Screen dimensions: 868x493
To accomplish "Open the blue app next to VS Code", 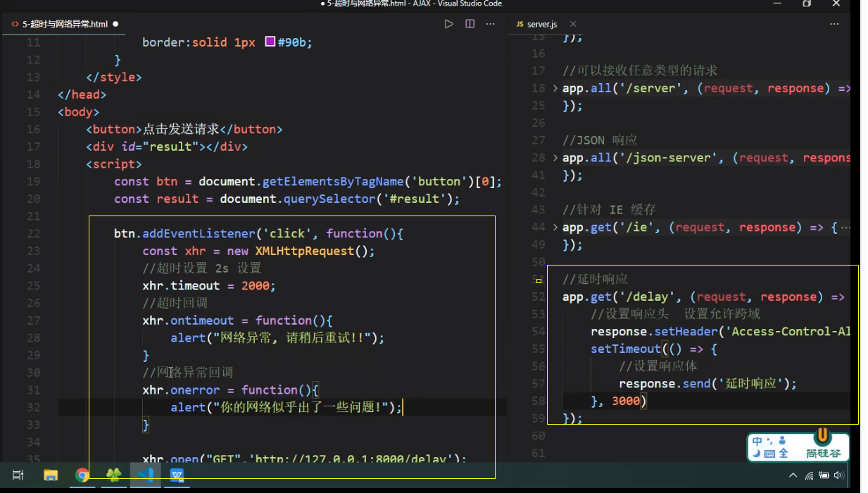I will point(177,475).
